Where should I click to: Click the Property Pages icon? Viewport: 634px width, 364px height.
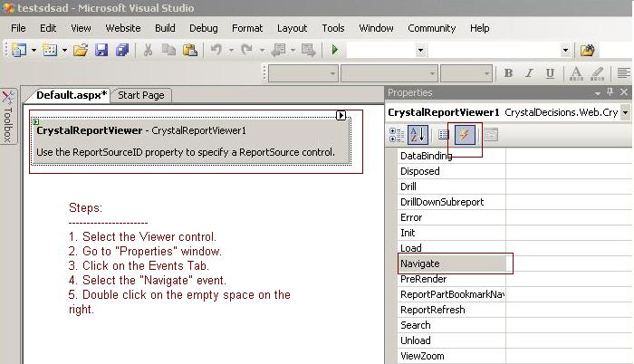click(491, 135)
